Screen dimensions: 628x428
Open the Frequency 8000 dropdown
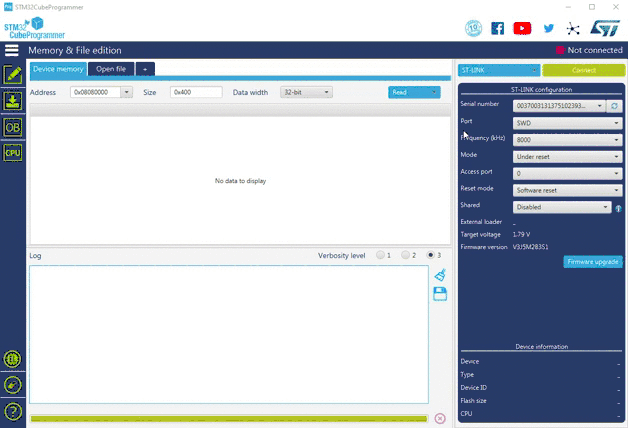coord(568,140)
